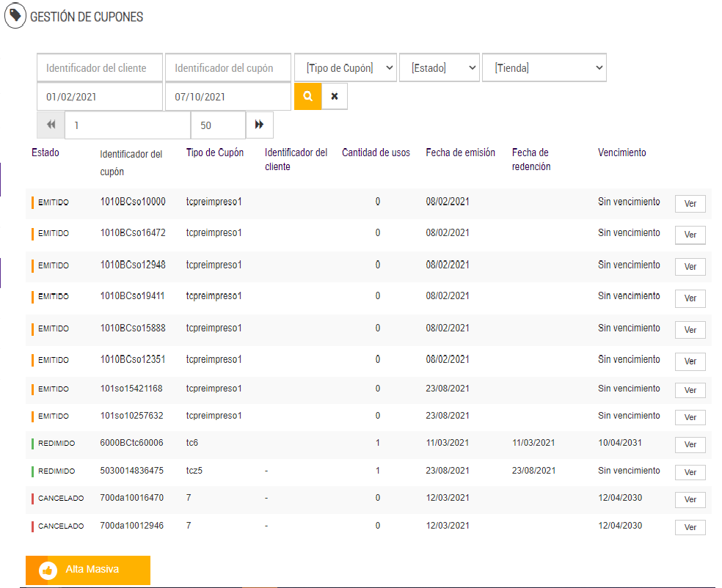The height and width of the screenshot is (588, 722).
Task: Click the Identificador del cupón input
Action: click(228, 68)
